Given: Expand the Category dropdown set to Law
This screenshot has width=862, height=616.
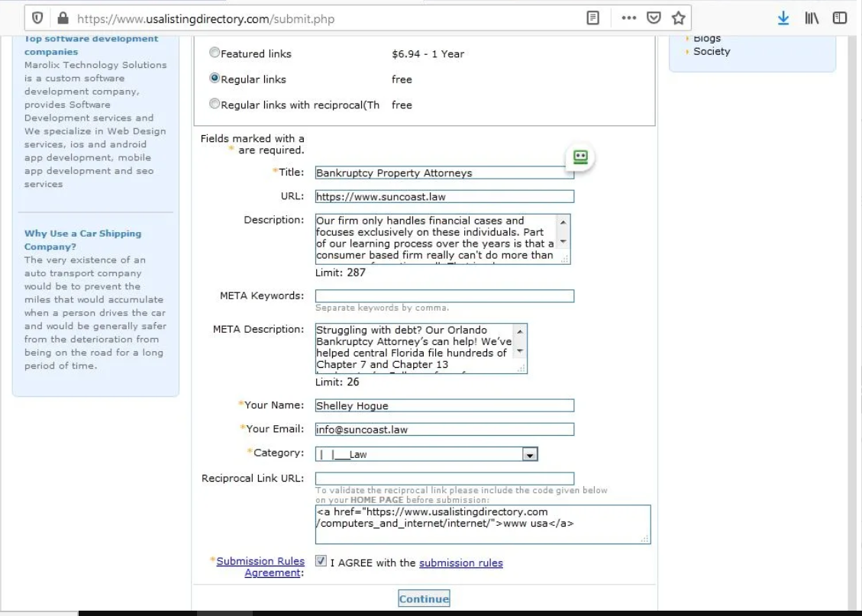Looking at the screenshot, I should pyautogui.click(x=529, y=455).
